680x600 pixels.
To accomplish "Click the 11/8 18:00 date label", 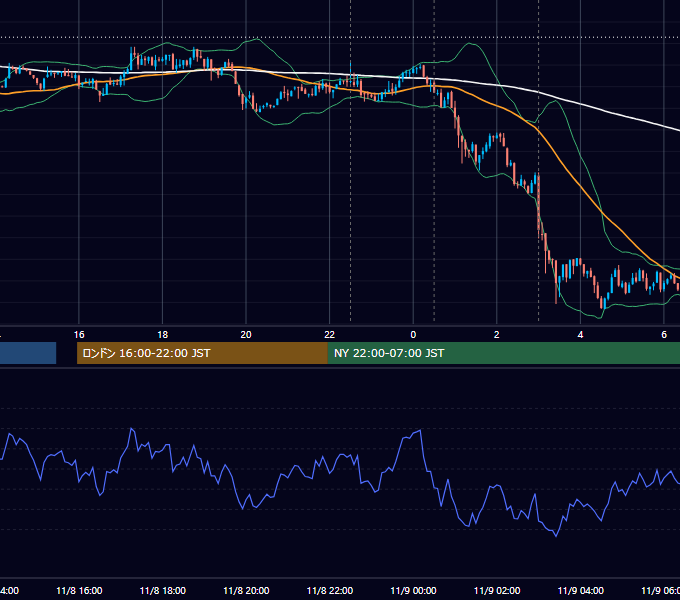I will [x=163, y=590].
